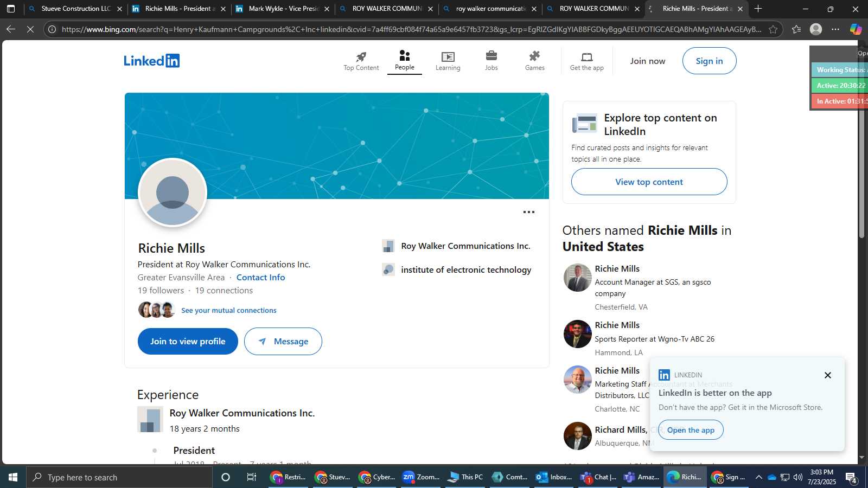868x488 pixels.
Task: Open a new browser tab
Action: pyautogui.click(x=758, y=9)
